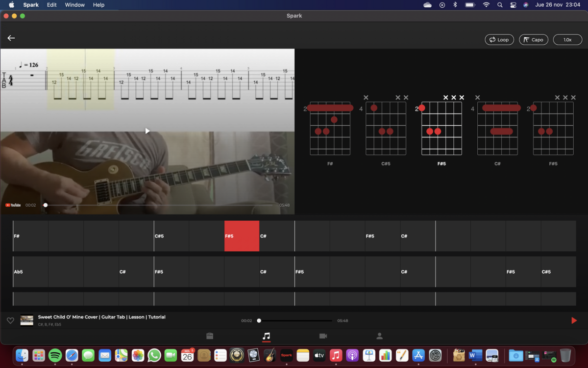Click the song thumbnail beside the title

click(x=27, y=320)
